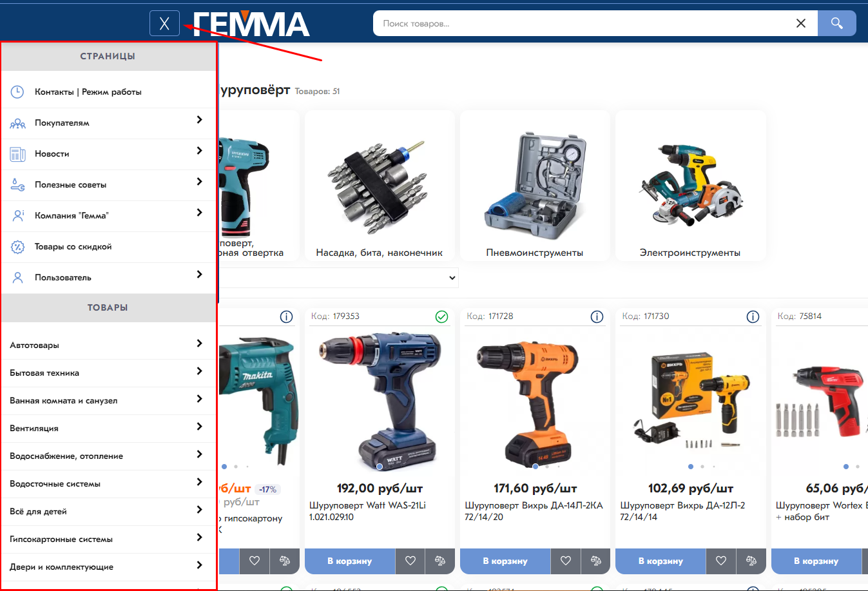Close the side menu with X button
This screenshot has height=591, width=868.
(164, 24)
